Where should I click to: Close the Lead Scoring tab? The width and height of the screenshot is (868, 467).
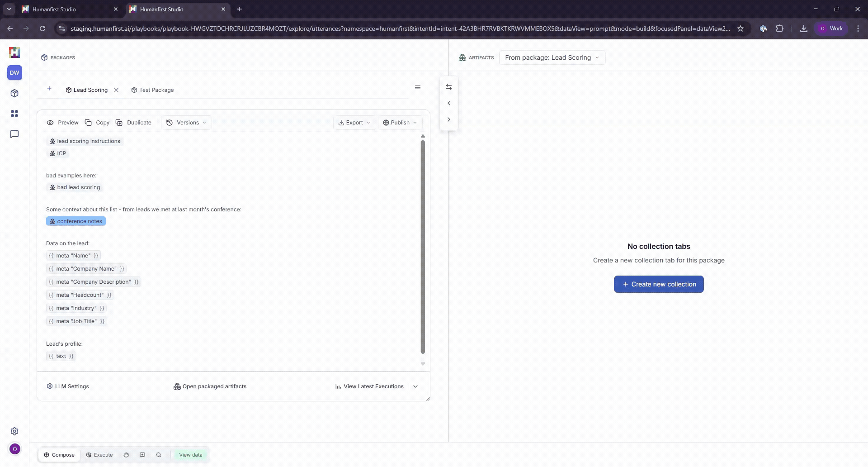click(x=116, y=90)
